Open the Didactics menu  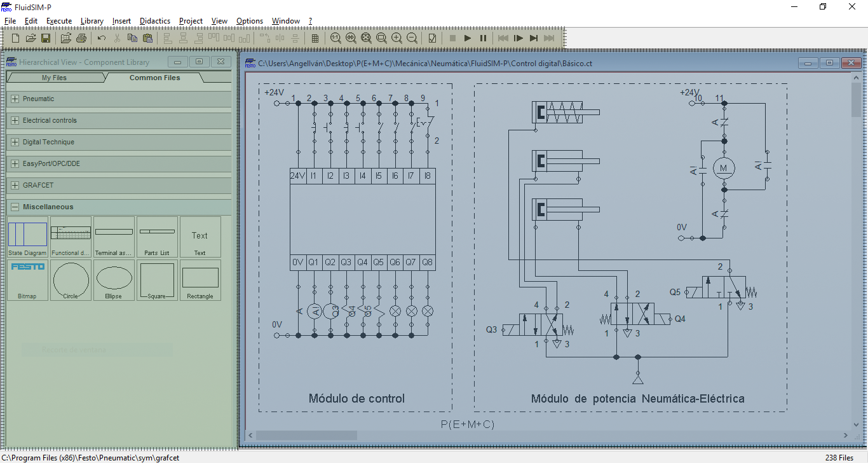pos(154,20)
